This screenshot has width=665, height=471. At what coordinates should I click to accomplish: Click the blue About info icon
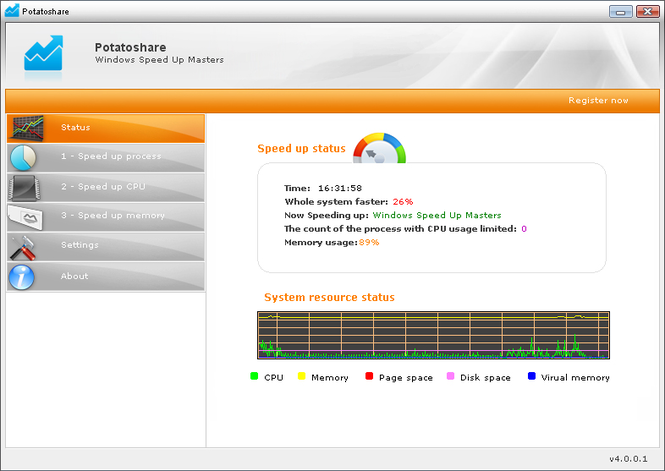(21, 277)
